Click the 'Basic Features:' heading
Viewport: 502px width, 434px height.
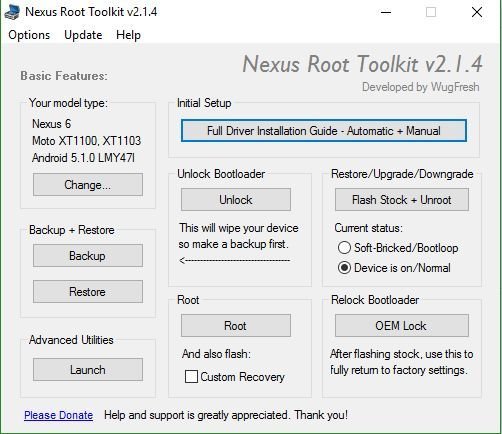[x=64, y=76]
